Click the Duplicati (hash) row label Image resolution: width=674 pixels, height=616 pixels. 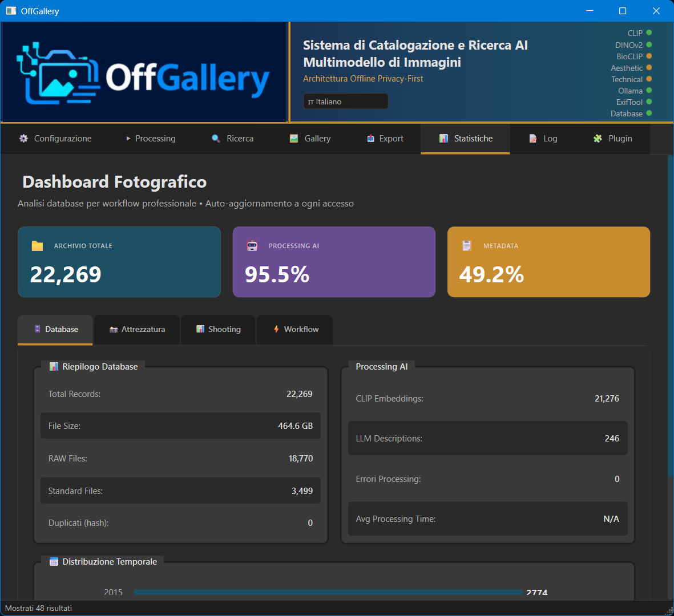[x=78, y=523]
